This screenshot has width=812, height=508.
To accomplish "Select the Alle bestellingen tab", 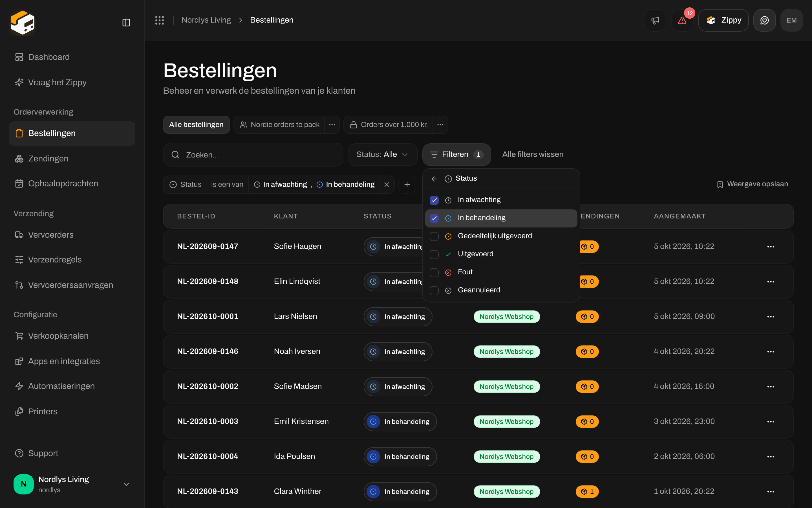I will pyautogui.click(x=196, y=125).
